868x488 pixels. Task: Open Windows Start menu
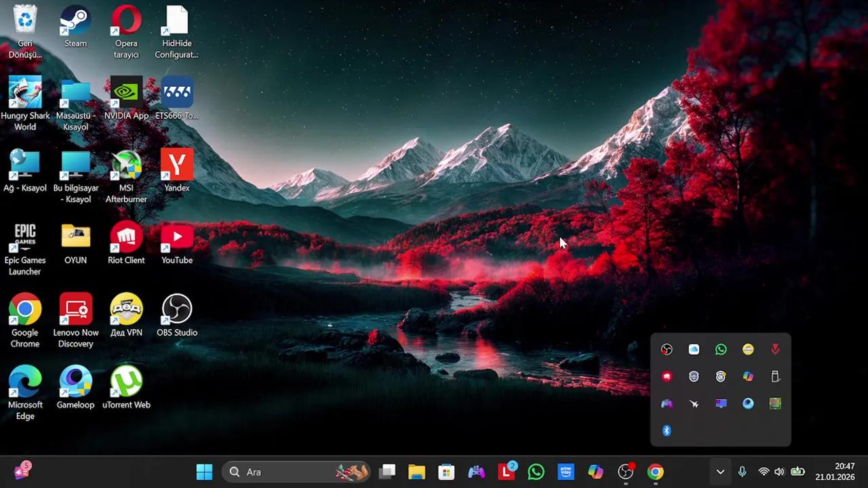tap(204, 472)
